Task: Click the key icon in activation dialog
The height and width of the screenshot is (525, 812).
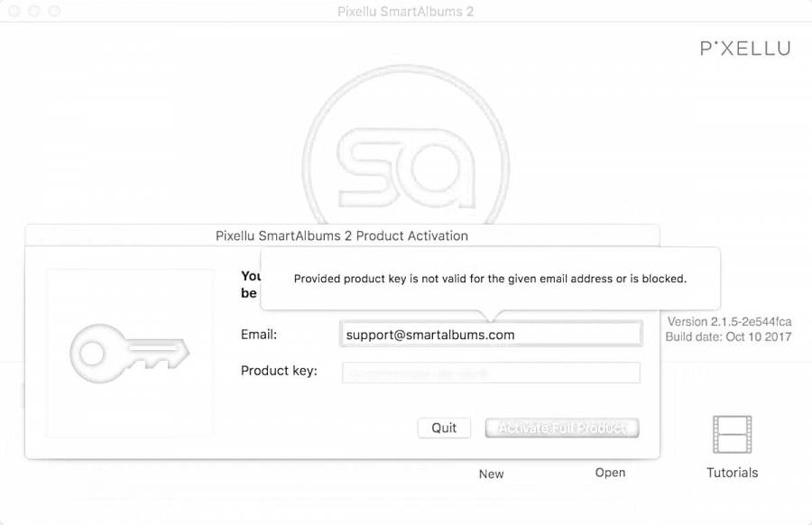Action: coord(129,352)
